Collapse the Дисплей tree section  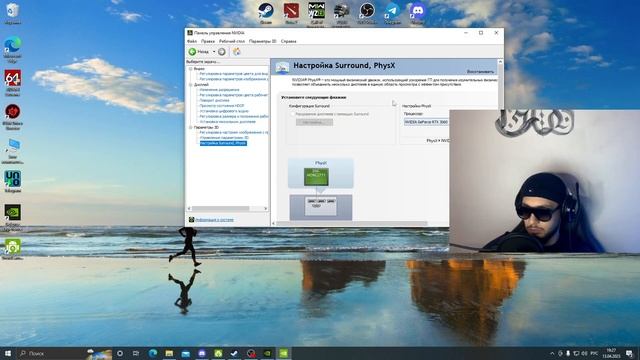[191, 84]
